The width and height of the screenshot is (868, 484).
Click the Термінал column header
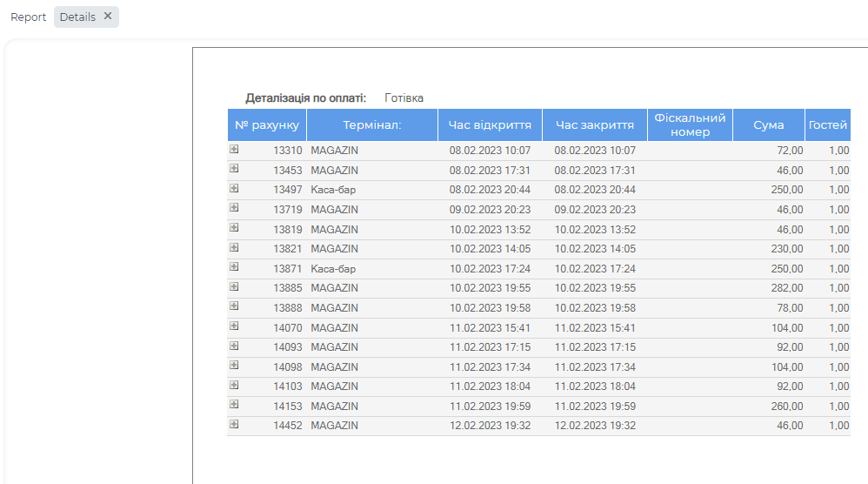point(371,124)
